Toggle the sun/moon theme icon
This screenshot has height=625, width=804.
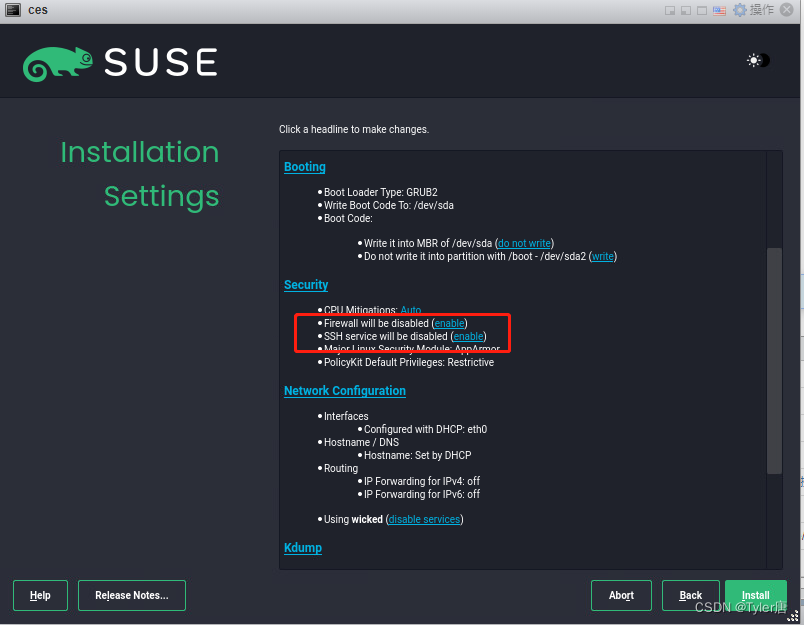tap(757, 60)
